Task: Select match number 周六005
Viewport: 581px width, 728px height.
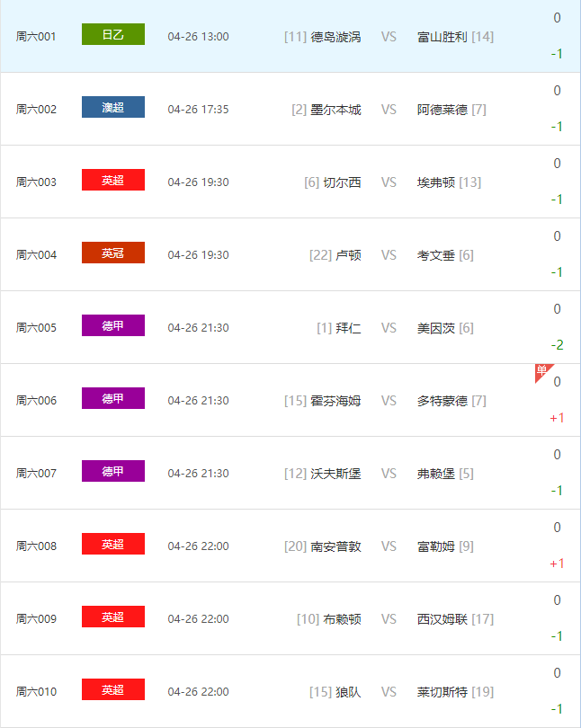Action: click(x=36, y=328)
